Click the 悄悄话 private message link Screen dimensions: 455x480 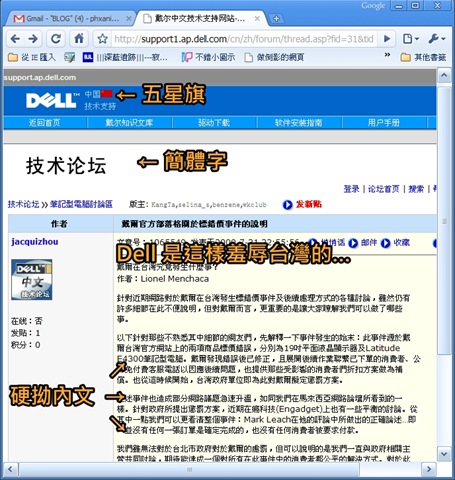tap(333, 243)
